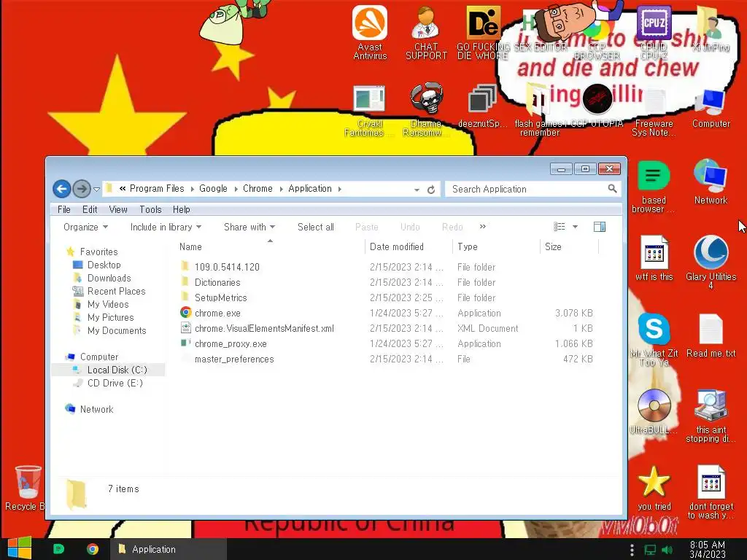Select the chrome.exe file icon
This screenshot has width=747, height=560.
[186, 313]
